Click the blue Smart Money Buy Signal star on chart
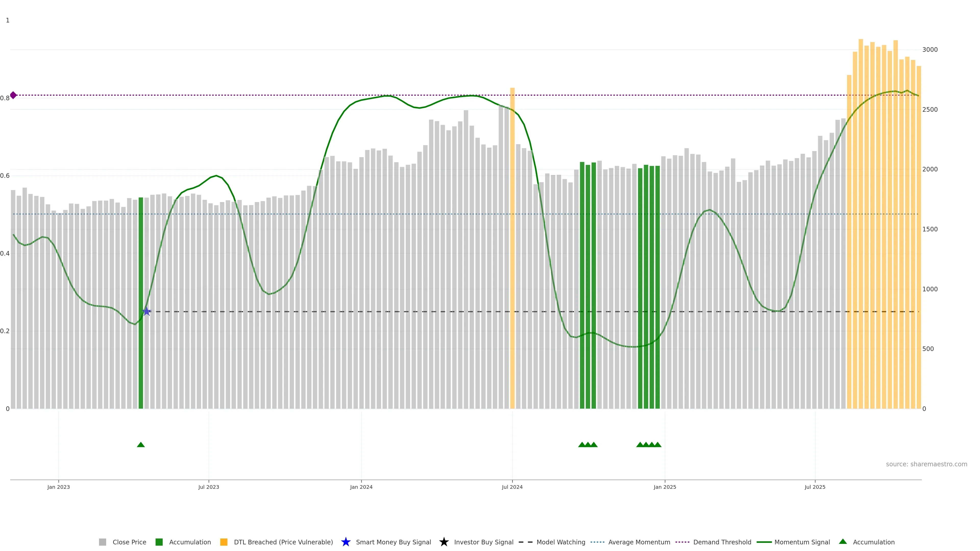This screenshot has height=551, width=980. click(x=146, y=311)
